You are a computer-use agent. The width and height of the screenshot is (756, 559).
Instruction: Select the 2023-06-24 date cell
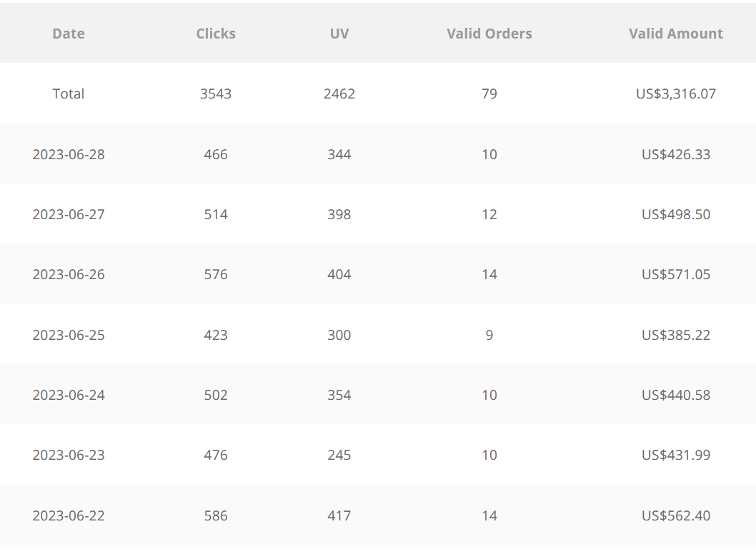[x=69, y=395]
